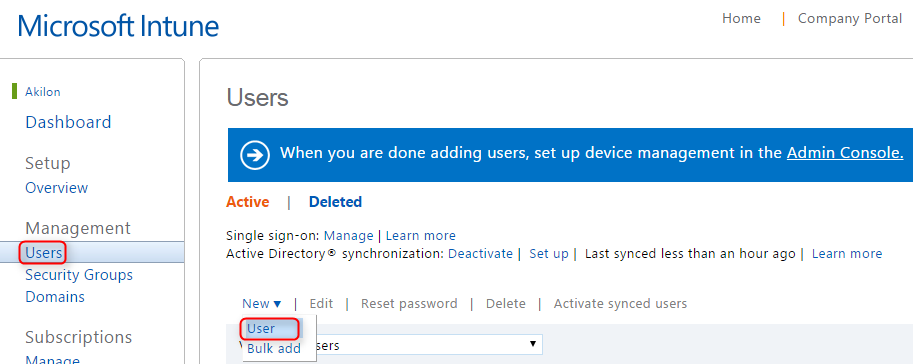913x364 pixels.
Task: Click Manage next to Single sign-on
Action: pos(348,236)
